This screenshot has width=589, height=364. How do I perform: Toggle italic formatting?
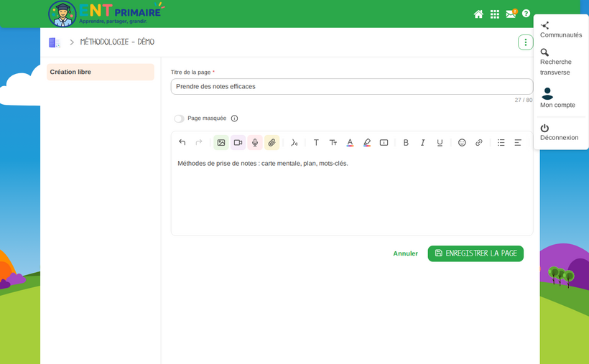(x=422, y=142)
